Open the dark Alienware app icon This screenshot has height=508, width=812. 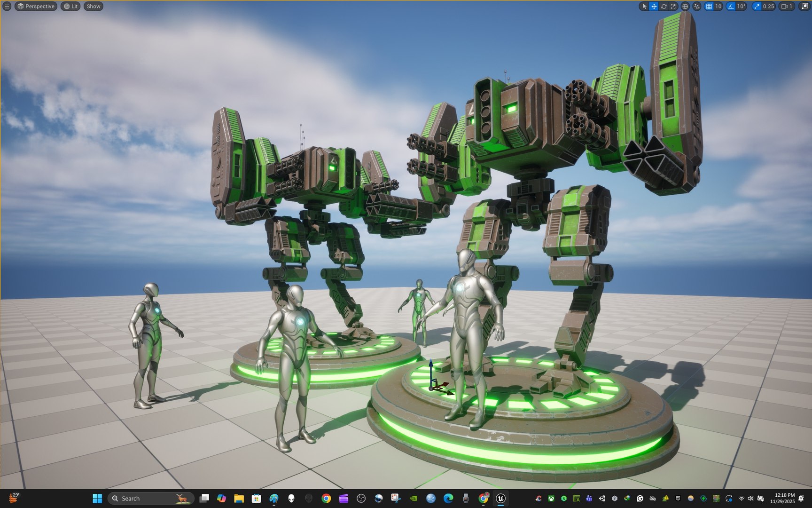tap(309, 499)
